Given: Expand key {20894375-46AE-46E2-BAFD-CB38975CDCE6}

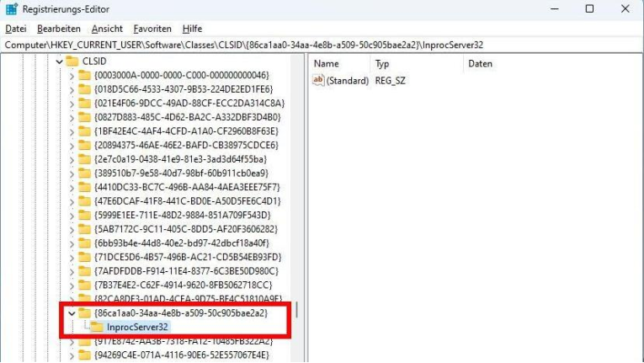Looking at the screenshot, I should point(72,146).
